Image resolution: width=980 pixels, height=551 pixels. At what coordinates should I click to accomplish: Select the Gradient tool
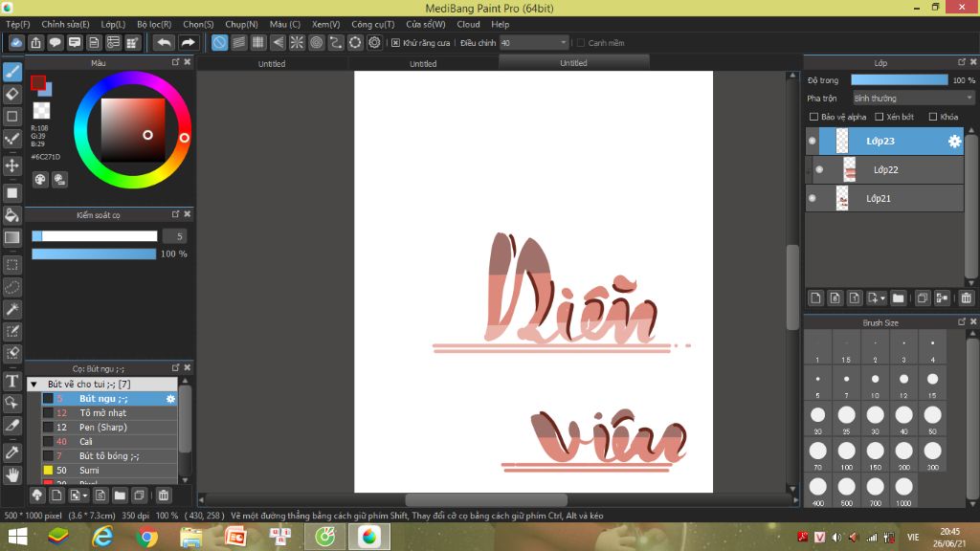coord(11,237)
